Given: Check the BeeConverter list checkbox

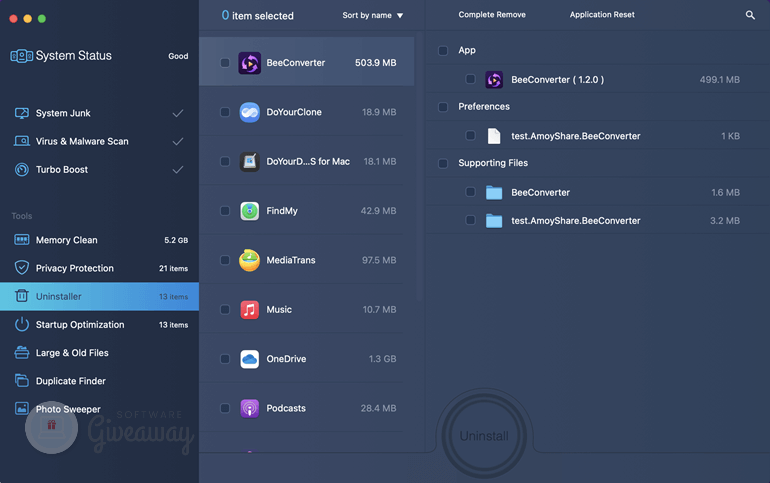Looking at the screenshot, I should (225, 63).
